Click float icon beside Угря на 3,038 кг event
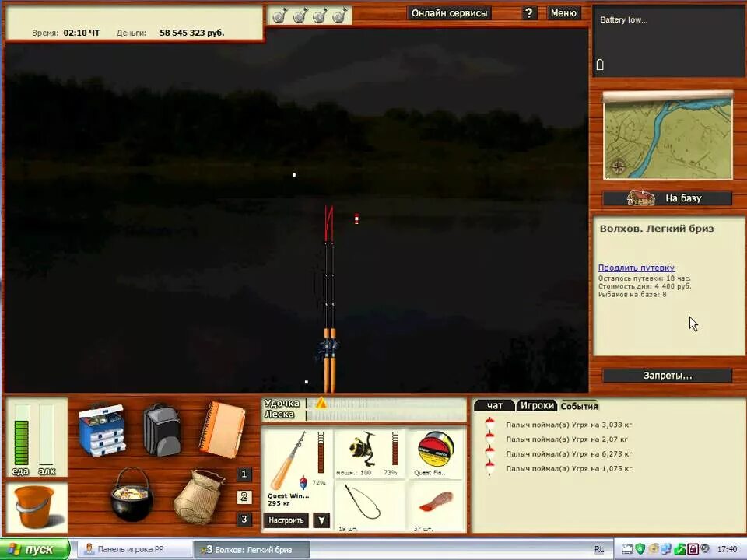This screenshot has height=560, width=747. (489, 425)
